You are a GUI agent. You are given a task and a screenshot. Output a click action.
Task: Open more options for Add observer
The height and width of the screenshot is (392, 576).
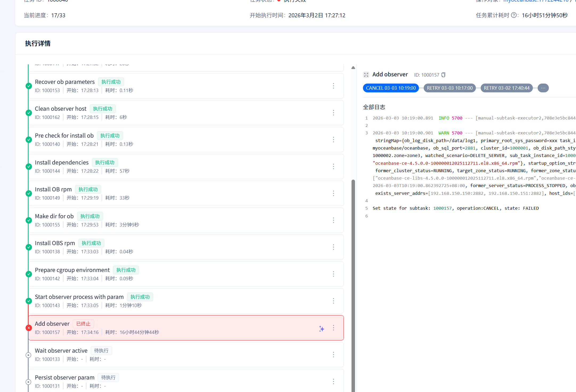[x=333, y=328]
